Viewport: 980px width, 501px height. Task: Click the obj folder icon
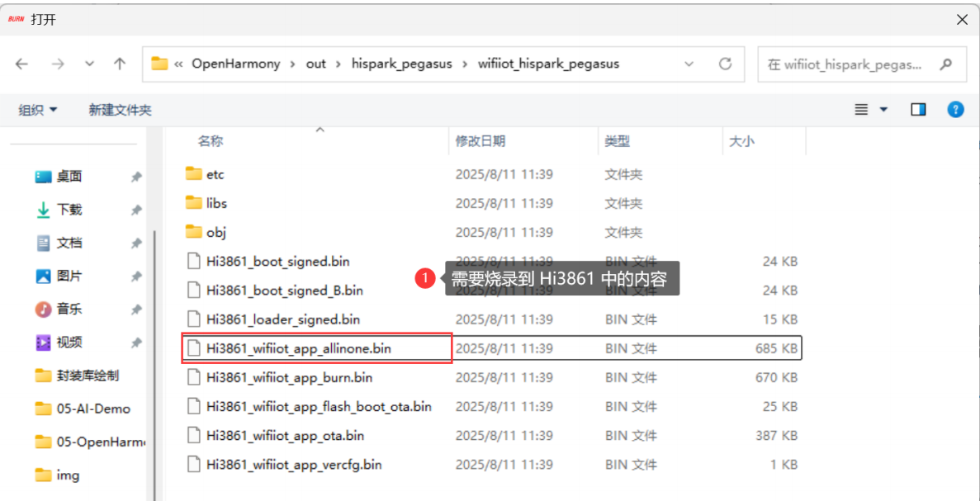[194, 232]
